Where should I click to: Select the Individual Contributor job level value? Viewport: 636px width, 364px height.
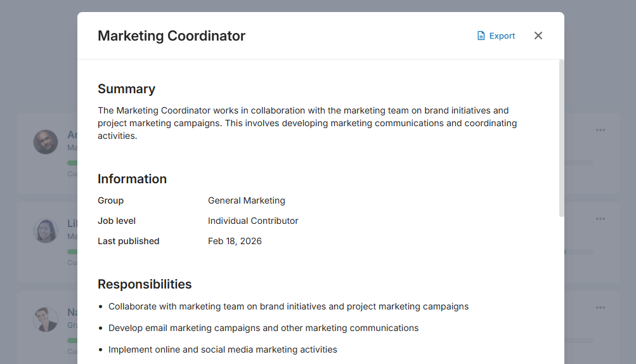pyautogui.click(x=253, y=221)
